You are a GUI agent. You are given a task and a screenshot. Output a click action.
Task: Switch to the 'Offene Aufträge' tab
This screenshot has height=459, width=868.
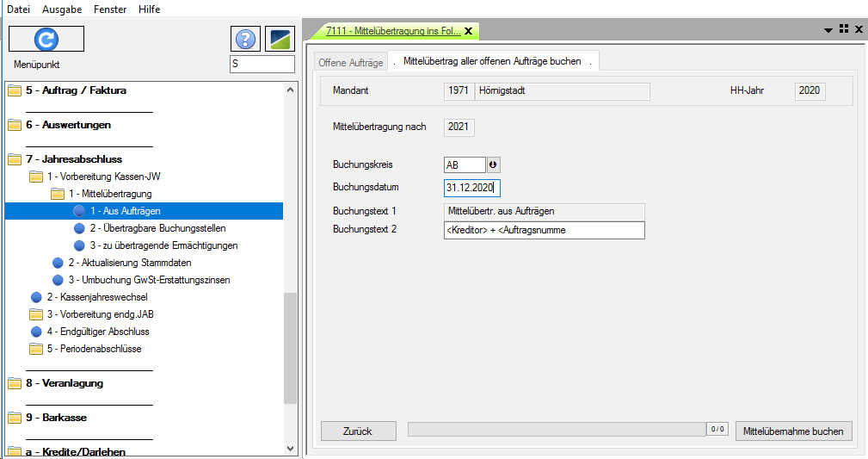coord(350,63)
